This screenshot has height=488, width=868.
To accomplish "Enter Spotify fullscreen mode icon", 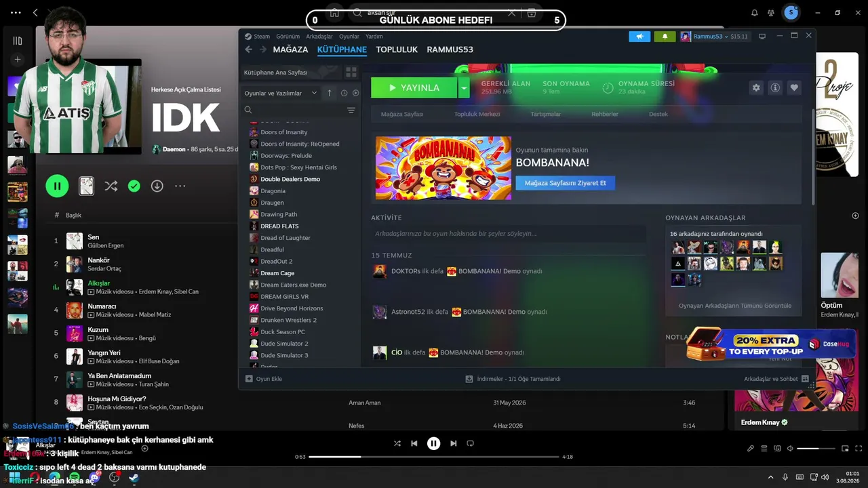I will (x=858, y=448).
